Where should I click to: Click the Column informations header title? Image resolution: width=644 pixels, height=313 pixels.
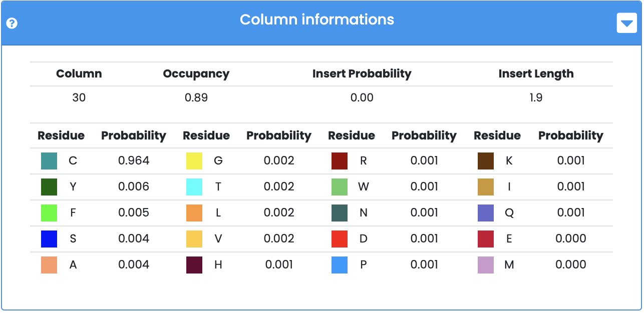pyautogui.click(x=317, y=19)
